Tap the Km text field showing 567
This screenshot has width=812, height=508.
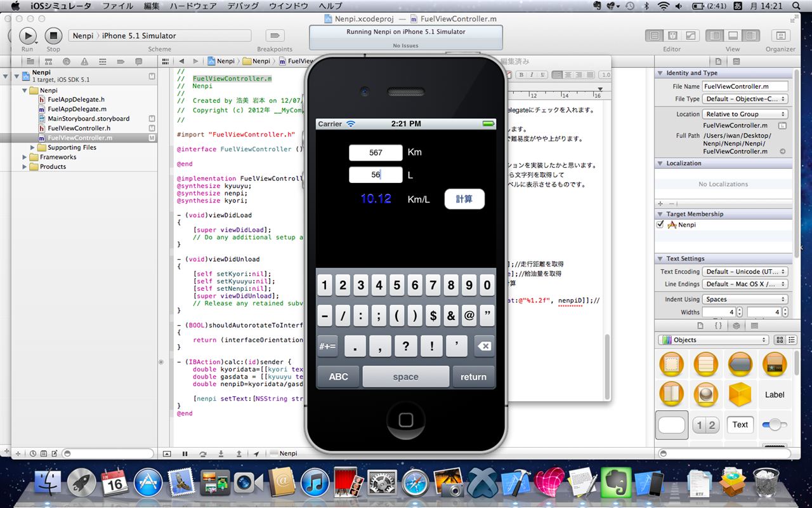tap(376, 152)
